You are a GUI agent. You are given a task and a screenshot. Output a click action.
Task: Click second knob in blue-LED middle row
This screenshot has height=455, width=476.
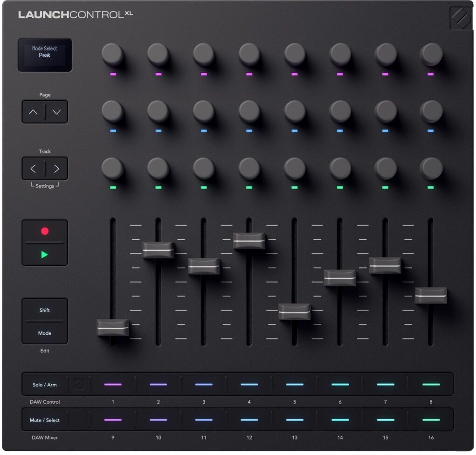158,111
